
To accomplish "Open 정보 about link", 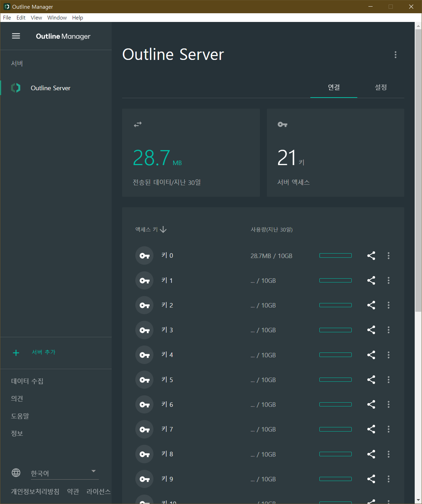I will tap(17, 433).
